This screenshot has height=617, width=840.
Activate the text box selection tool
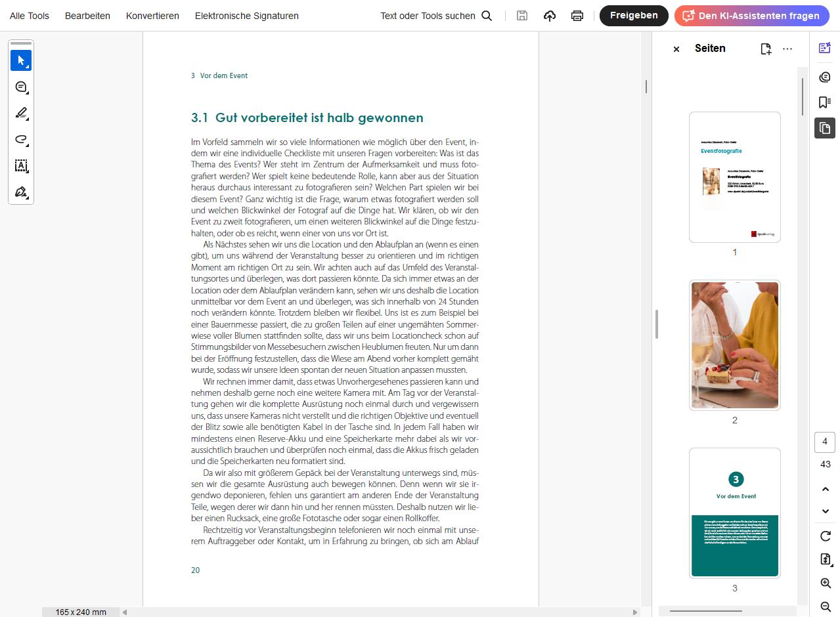(21, 165)
